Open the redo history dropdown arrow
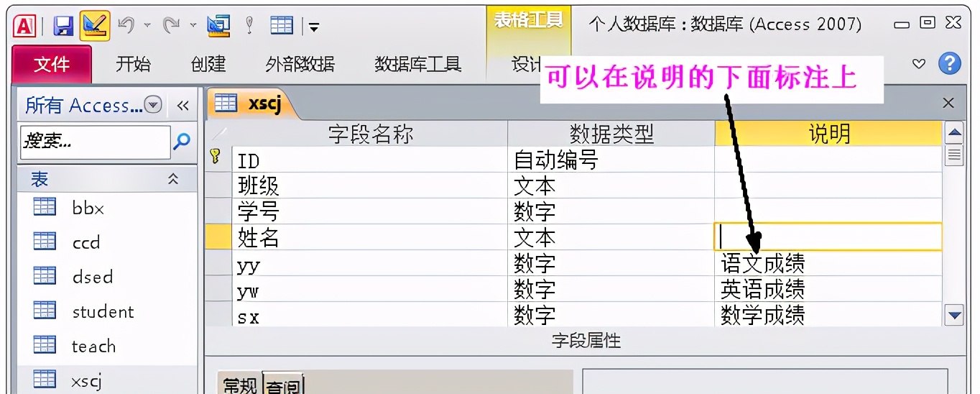The width and height of the screenshot is (980, 394). pos(193,26)
